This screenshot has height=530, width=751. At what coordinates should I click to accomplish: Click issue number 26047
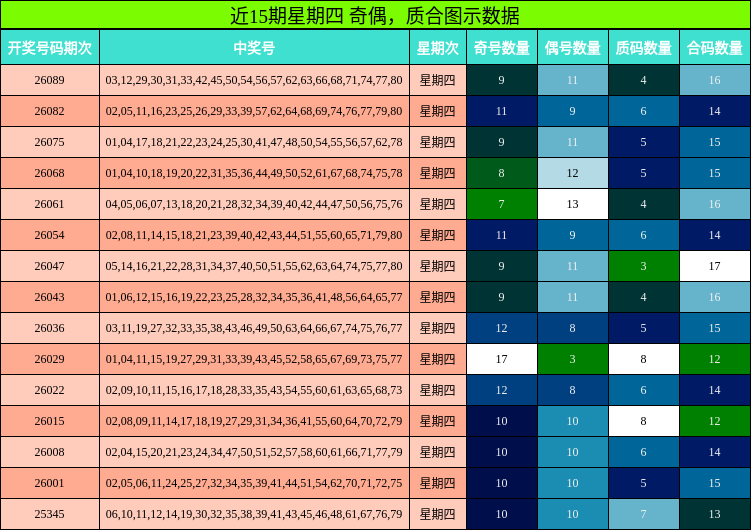point(49,266)
